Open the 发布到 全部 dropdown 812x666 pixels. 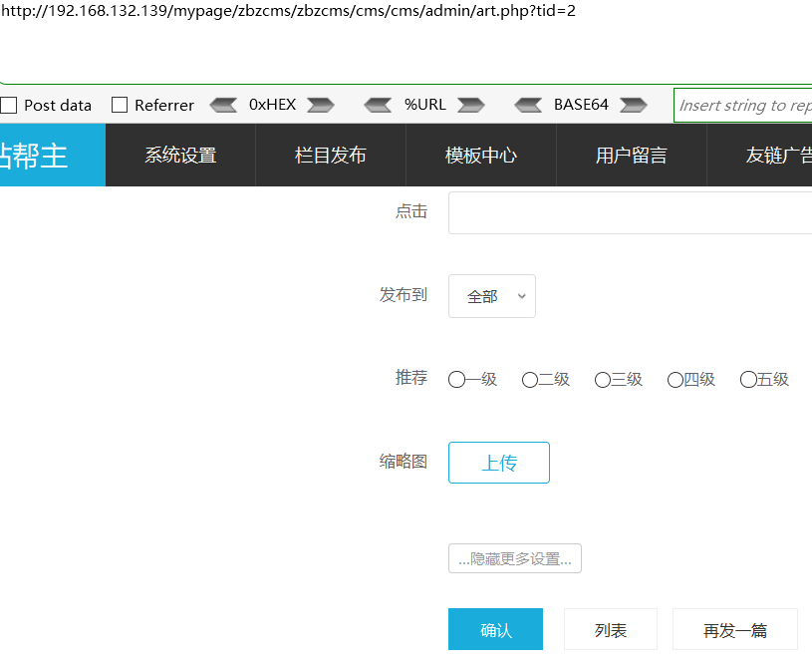click(491, 296)
